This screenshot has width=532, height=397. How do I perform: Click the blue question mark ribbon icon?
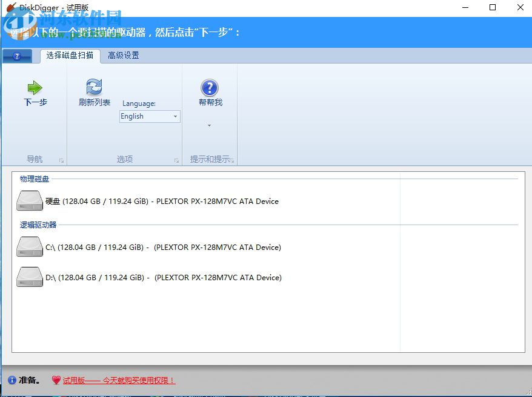(x=17, y=56)
